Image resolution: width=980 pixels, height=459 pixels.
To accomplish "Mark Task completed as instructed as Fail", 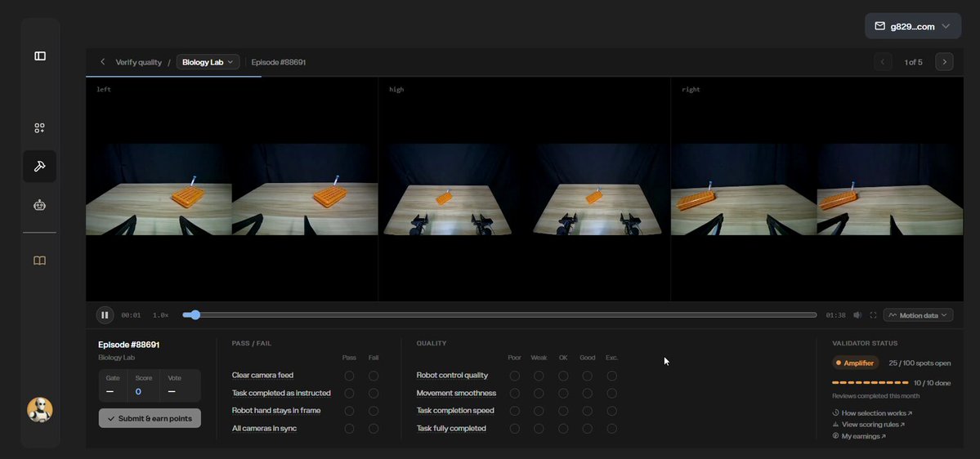I will [x=374, y=394].
